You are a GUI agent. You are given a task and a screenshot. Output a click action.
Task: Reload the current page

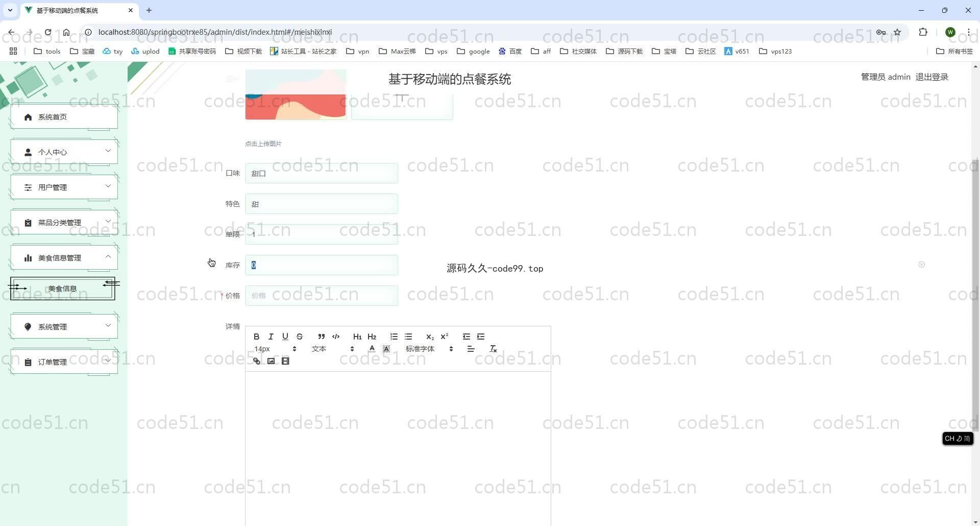coord(48,32)
